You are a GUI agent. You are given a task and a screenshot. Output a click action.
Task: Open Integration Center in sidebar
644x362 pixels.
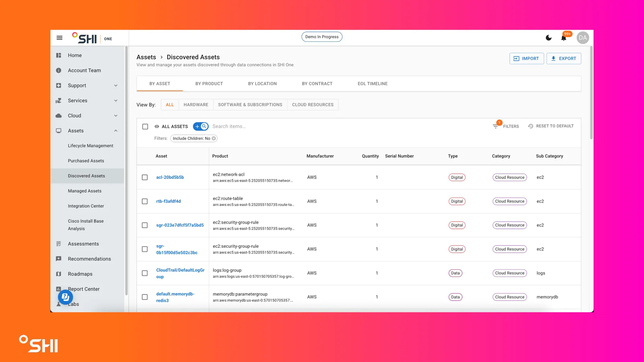point(86,206)
